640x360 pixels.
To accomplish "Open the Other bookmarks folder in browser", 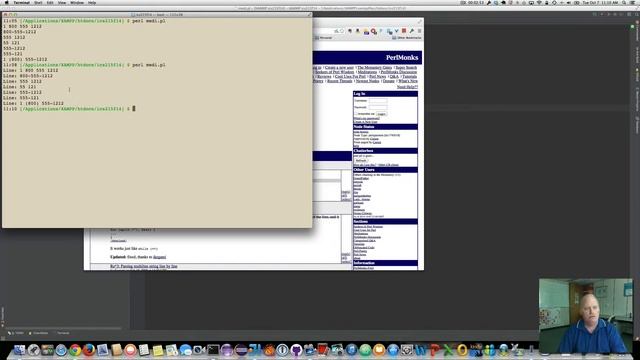I will click(407, 38).
